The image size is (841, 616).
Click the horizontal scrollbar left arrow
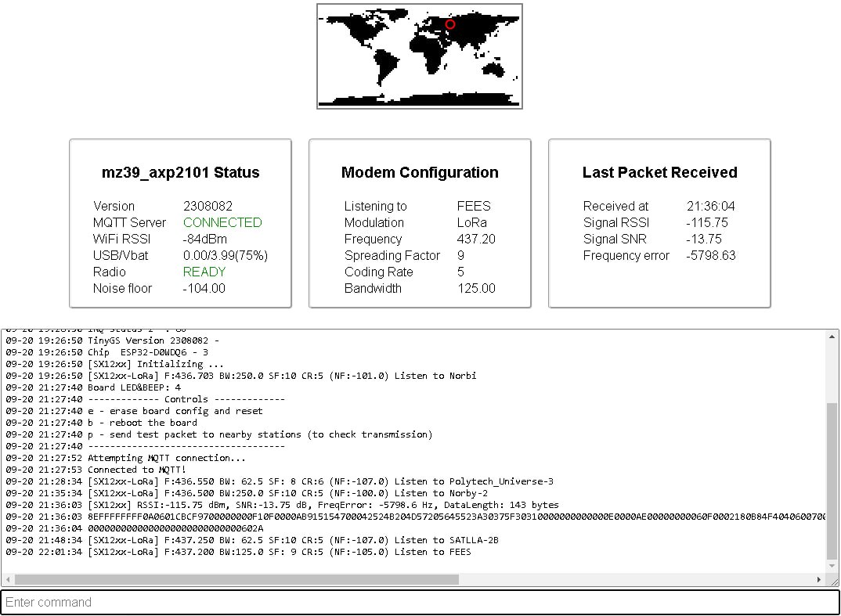[7, 580]
